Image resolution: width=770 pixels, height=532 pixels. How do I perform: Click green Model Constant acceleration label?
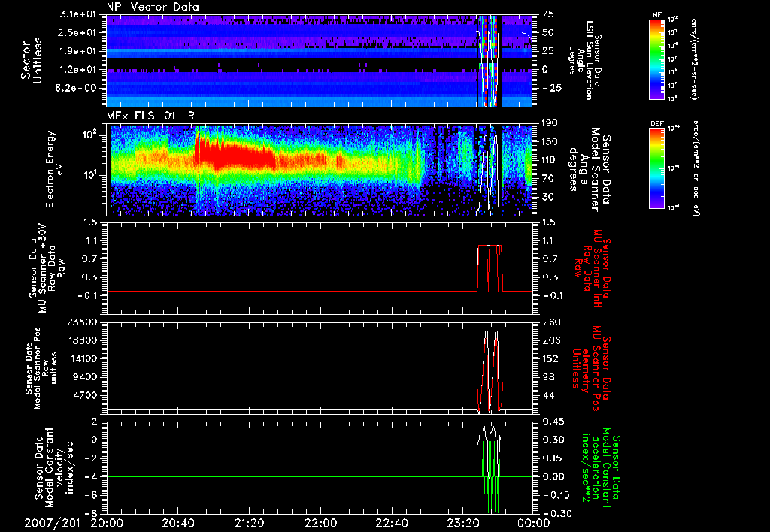click(601, 466)
